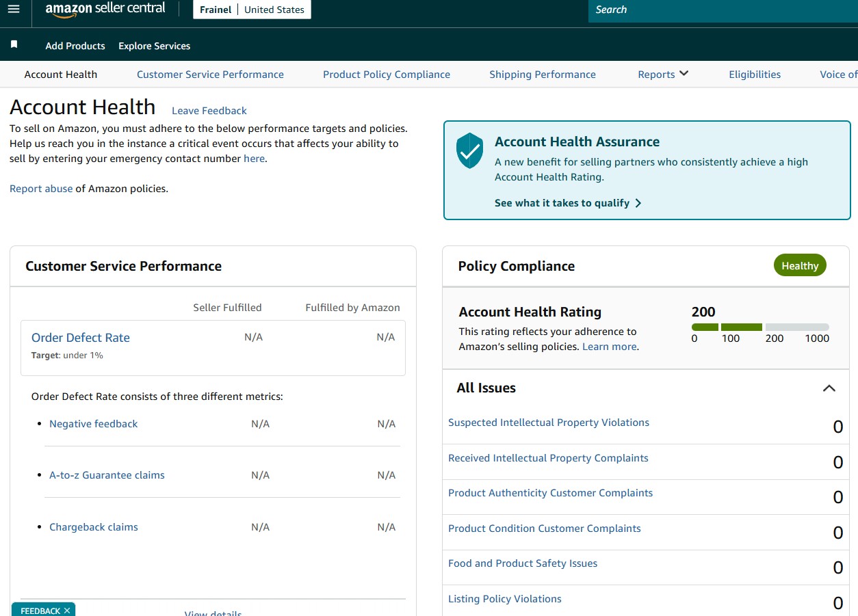Close the Feedback tab with X

tap(67, 611)
